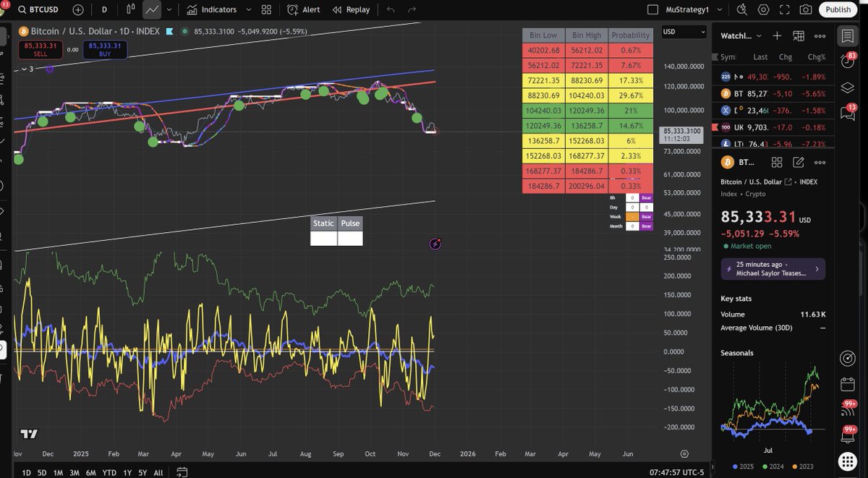Open the layout setup square icon
This screenshot has width=868, height=478.
click(x=652, y=9)
